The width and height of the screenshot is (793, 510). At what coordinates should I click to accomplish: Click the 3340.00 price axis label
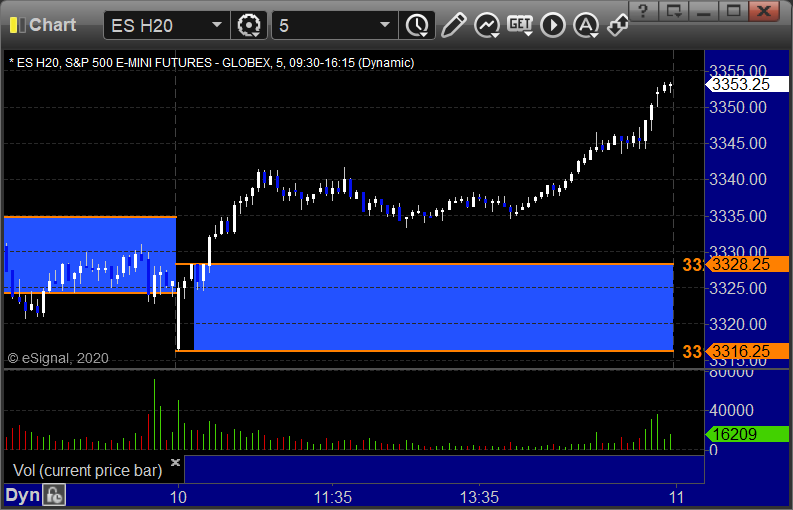(738, 180)
